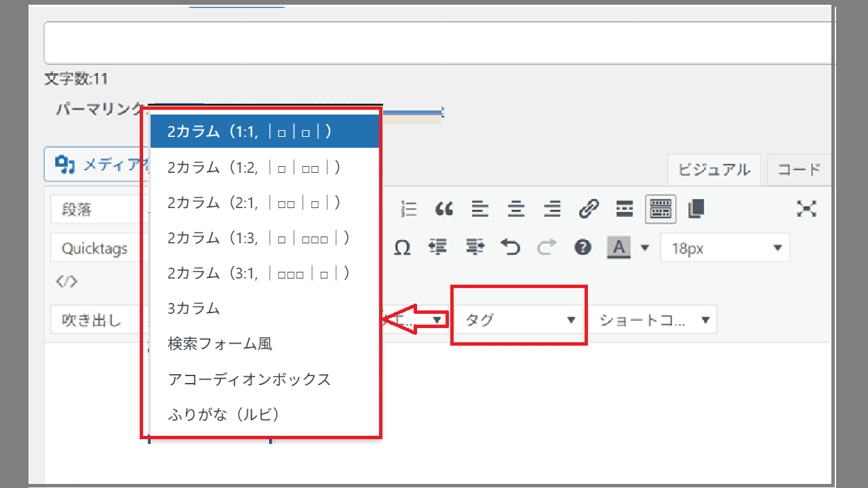Click the page copy icon
Viewport: 868px width, 488px height.
[x=696, y=209]
